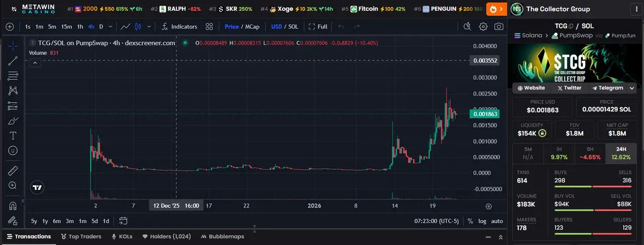Open the emoji icons tool
Image resolution: width=644 pixels, height=245 pixels.
13,151
